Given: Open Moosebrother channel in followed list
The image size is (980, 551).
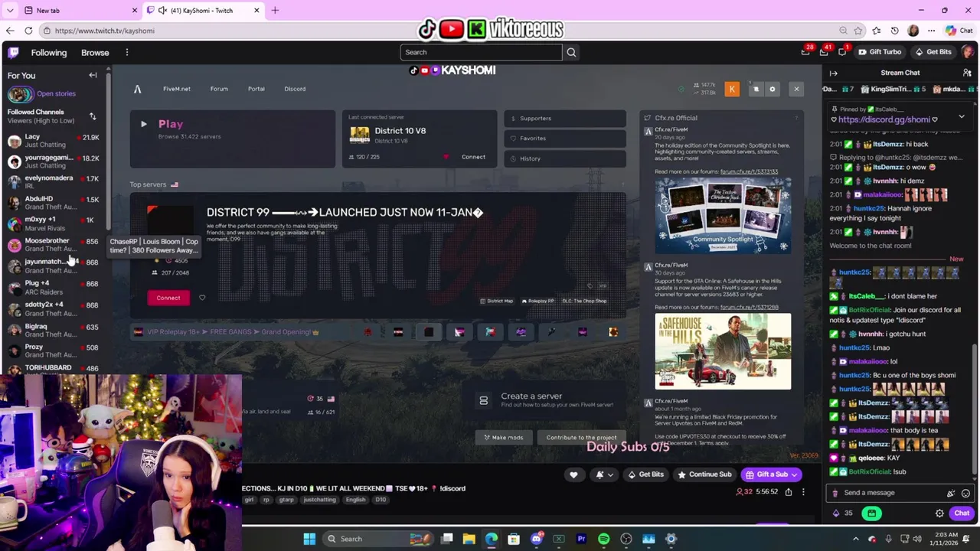Looking at the screenshot, I should (x=54, y=244).
